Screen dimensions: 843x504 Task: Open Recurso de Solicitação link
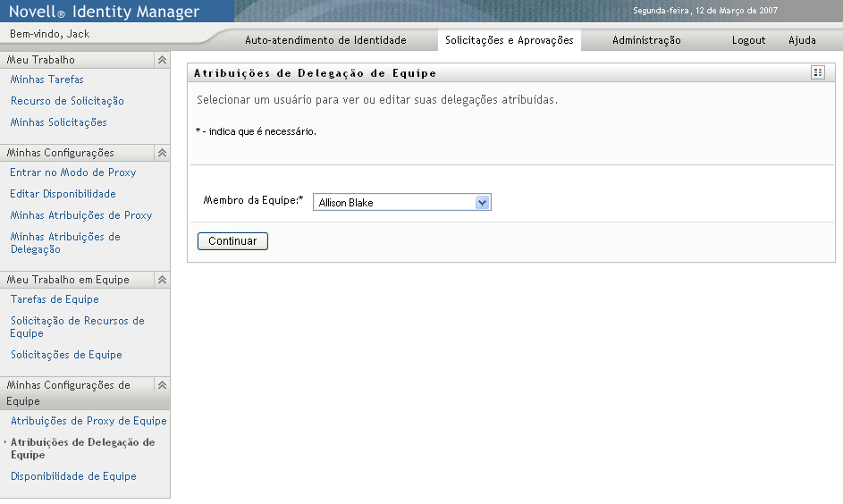(x=67, y=101)
